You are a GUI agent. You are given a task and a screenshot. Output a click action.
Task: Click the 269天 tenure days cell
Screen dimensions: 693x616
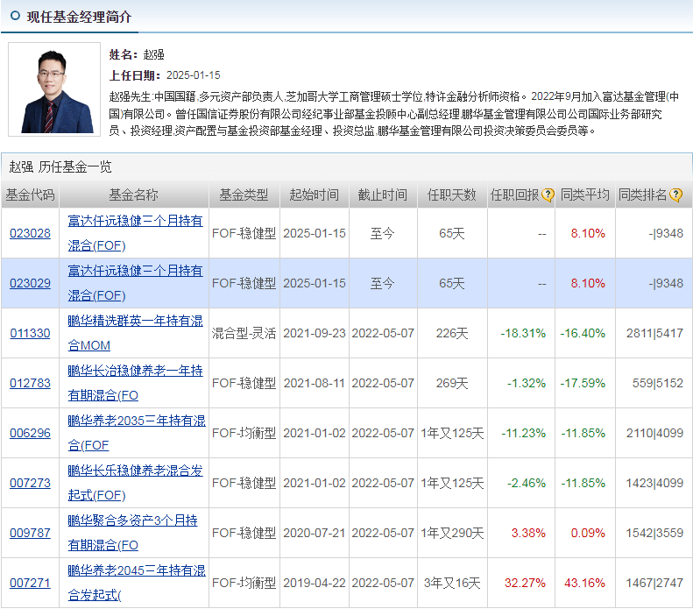[x=452, y=383]
